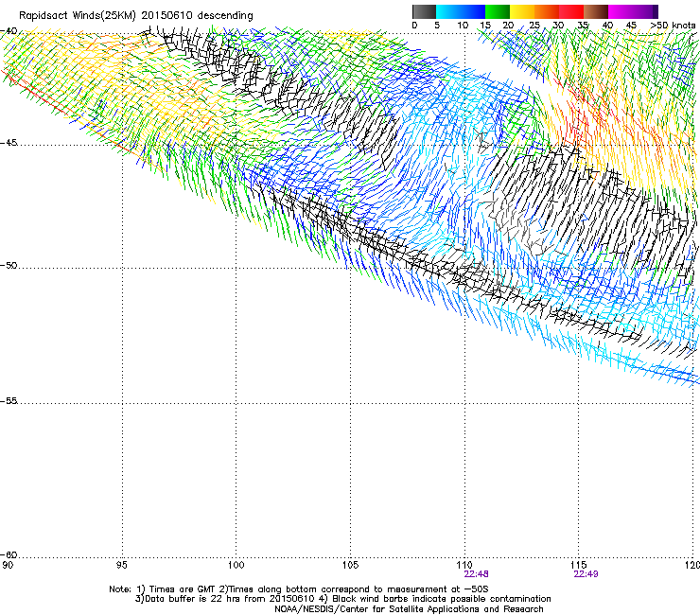700x615 pixels.
Task: Click the '35' legend scale label
Action: [x=583, y=26]
